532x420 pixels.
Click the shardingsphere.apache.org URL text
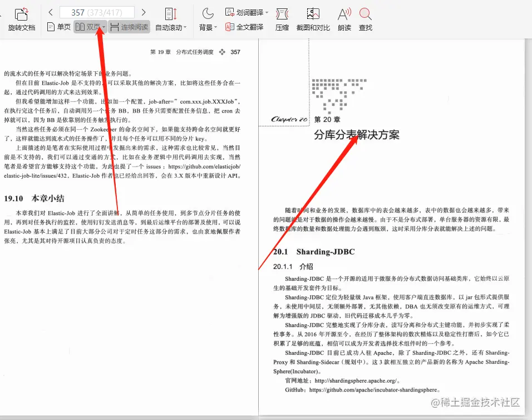[x=356, y=380]
